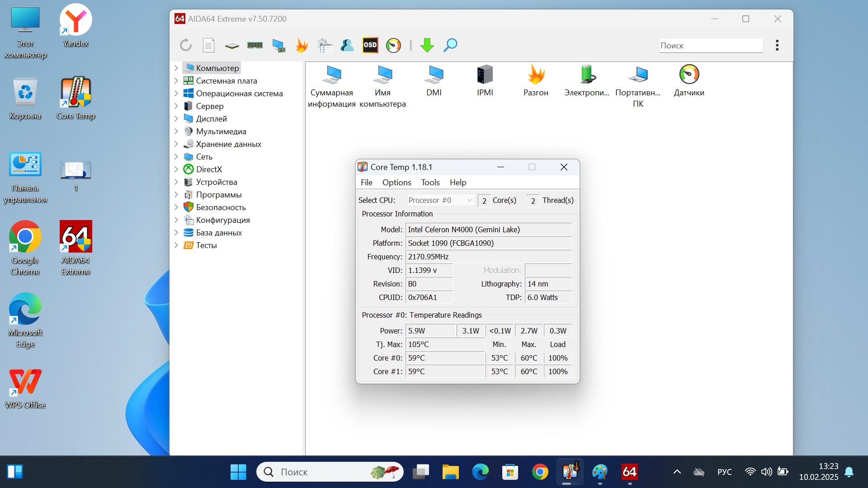
Task: Click the green download arrow icon
Action: pyautogui.click(x=427, y=45)
